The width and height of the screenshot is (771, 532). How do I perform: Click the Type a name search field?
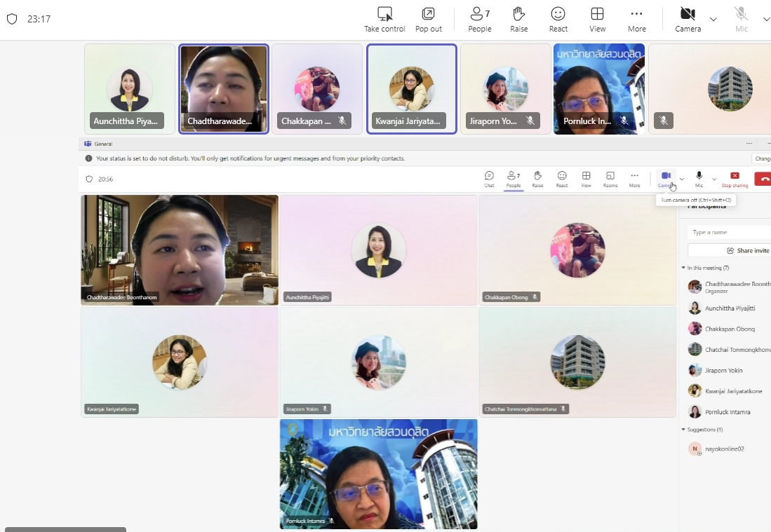(729, 232)
